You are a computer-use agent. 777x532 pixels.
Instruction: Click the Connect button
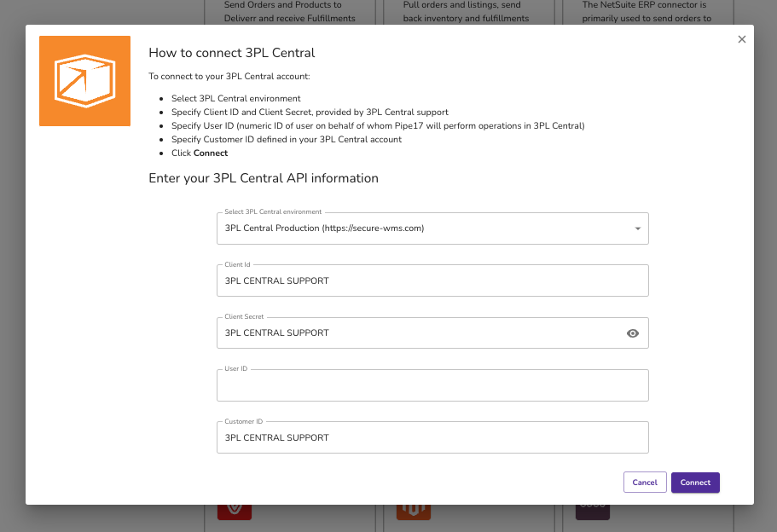tap(695, 483)
